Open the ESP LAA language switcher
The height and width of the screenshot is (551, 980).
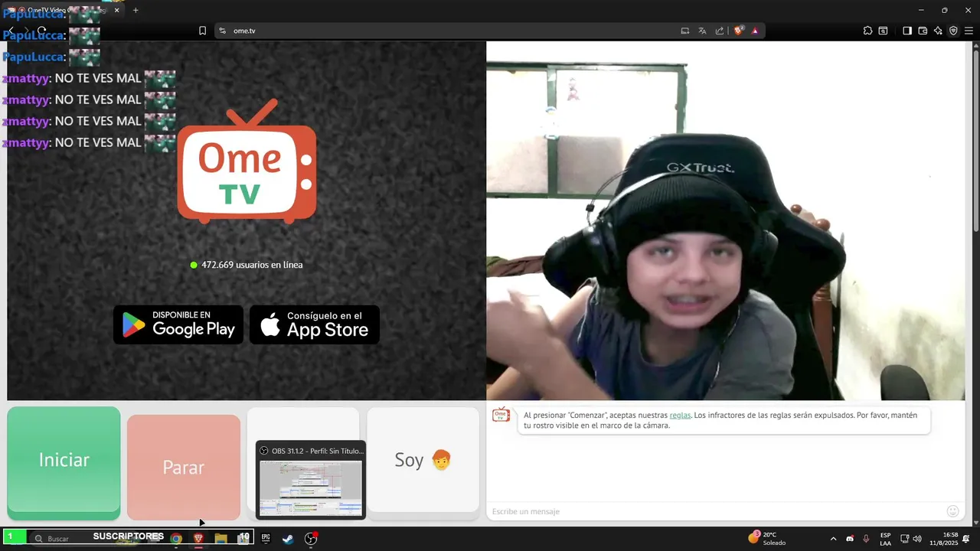[x=885, y=539]
